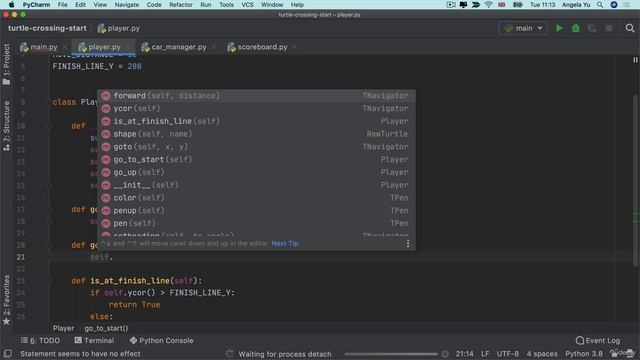Viewport: 640px width, 360px height.
Task: Open the TODO tool window
Action: pyautogui.click(x=40, y=340)
